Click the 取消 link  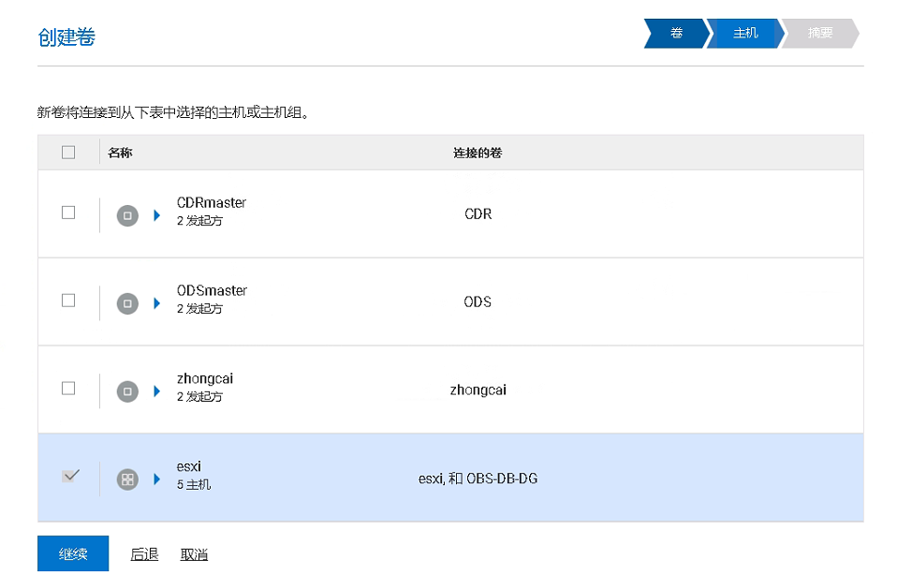[194, 554]
